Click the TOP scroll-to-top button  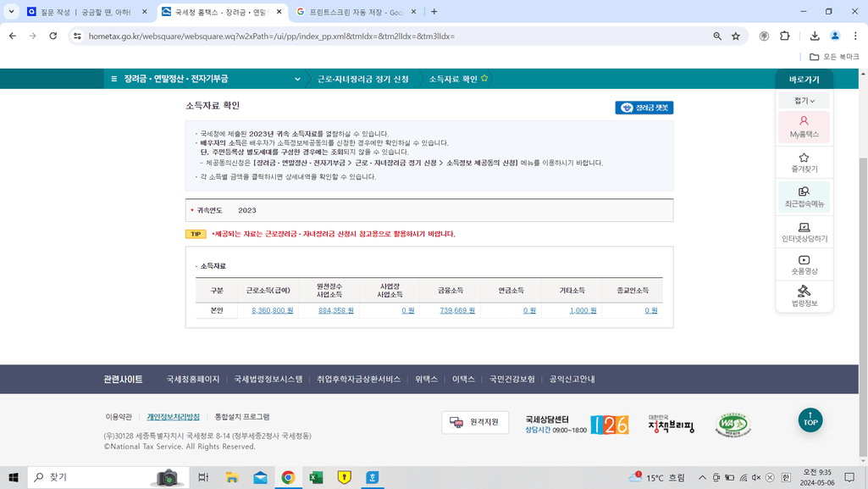[810, 420]
